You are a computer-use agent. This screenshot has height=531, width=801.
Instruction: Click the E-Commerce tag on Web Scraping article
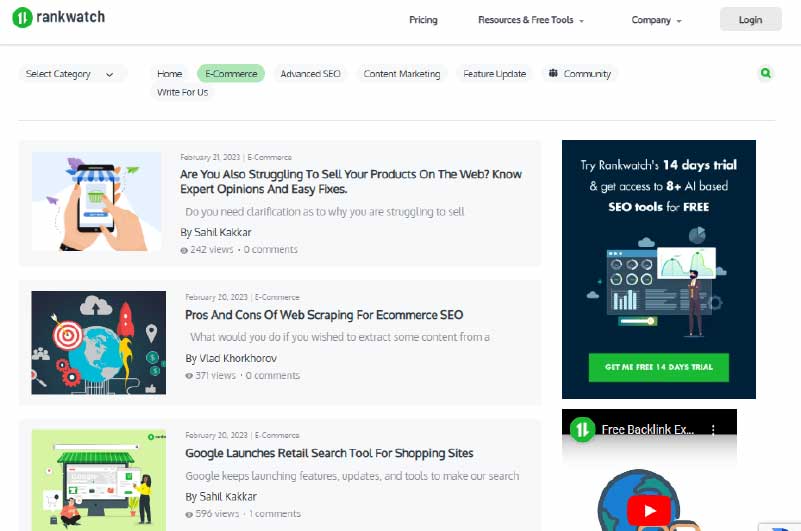277,297
